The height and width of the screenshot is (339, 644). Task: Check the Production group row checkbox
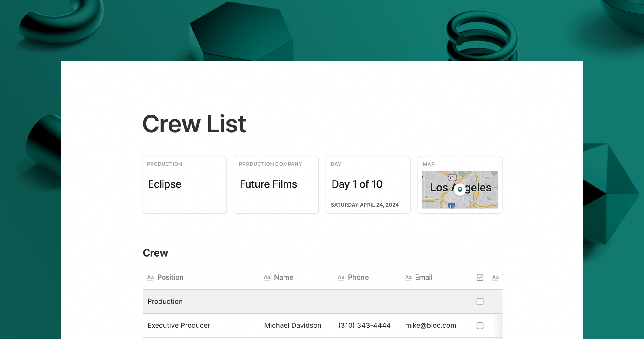click(x=480, y=301)
